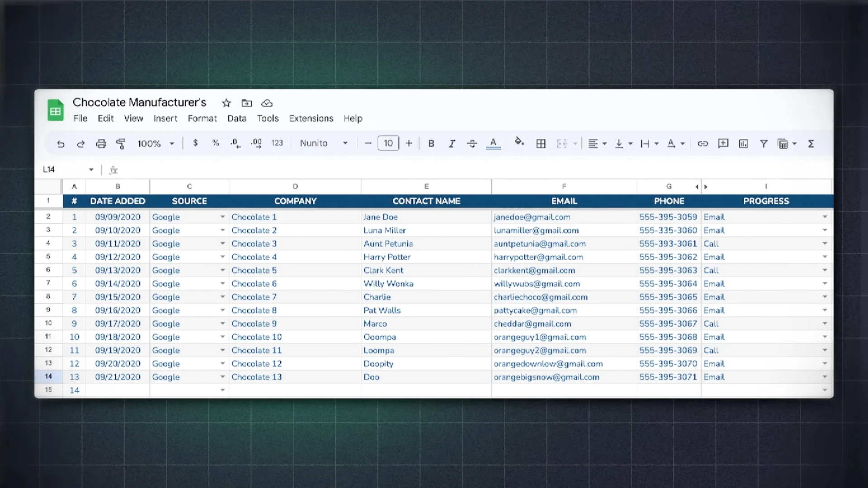Screen dimensions: 868x488
Task: Open the Borders tool
Action: coord(541,144)
